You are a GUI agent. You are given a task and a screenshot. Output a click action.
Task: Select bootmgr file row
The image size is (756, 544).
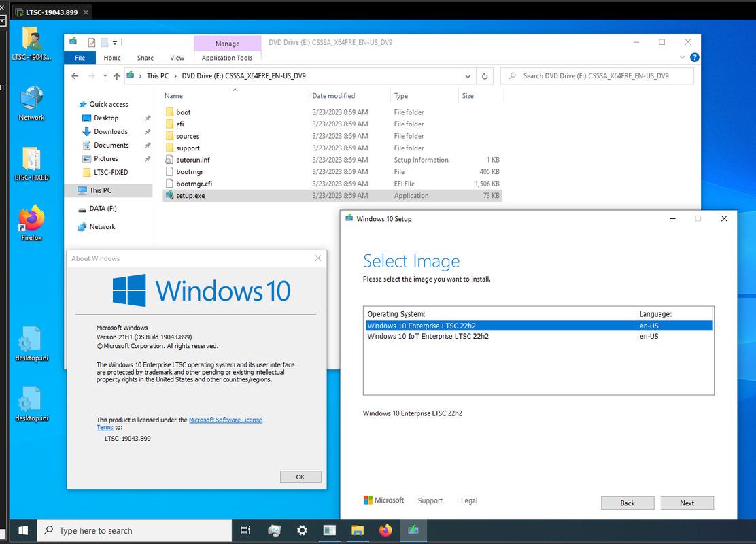pyautogui.click(x=332, y=171)
